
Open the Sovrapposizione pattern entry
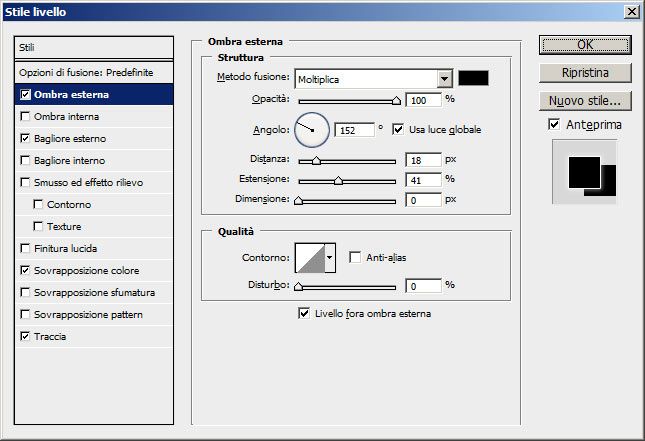click(x=94, y=314)
